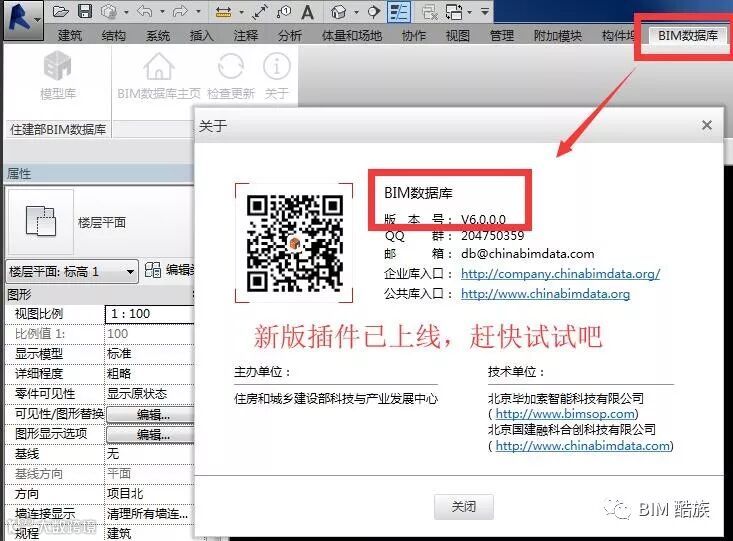Toggle the Thin Lines icon
The height and width of the screenshot is (541, 733).
tap(399, 12)
